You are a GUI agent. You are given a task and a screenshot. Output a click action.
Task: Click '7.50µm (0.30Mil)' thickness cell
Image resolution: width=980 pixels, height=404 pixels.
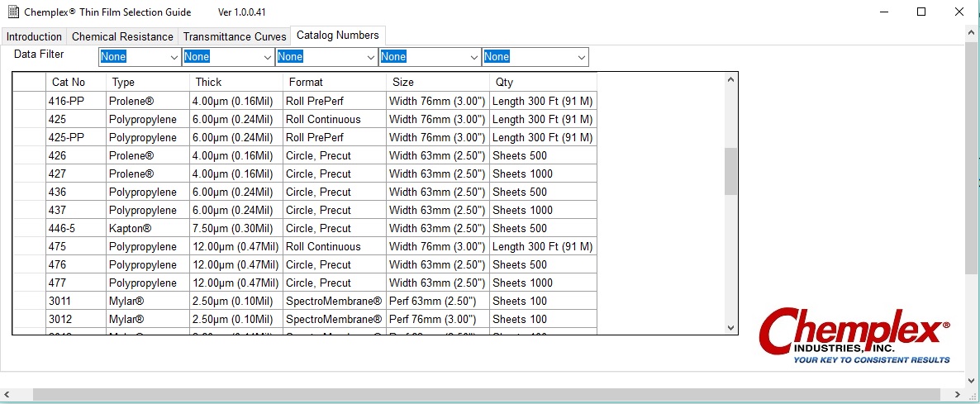(236, 227)
